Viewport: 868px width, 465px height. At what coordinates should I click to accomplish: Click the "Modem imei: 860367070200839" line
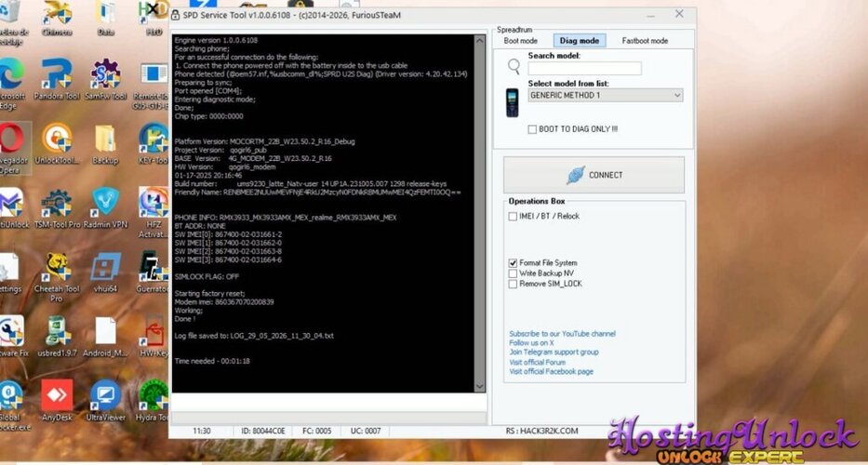coord(224,302)
